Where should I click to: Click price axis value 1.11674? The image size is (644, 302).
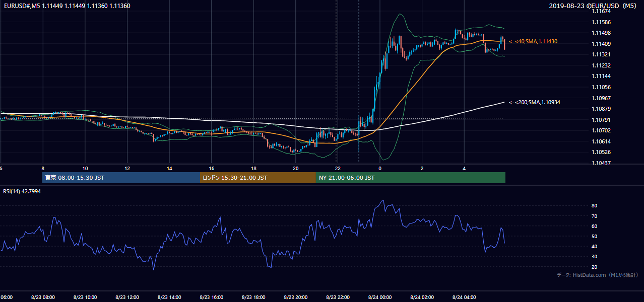click(x=601, y=11)
